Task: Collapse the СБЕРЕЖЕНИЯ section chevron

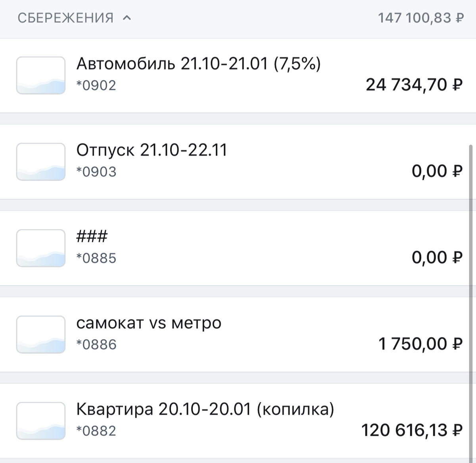Action: coord(127,18)
